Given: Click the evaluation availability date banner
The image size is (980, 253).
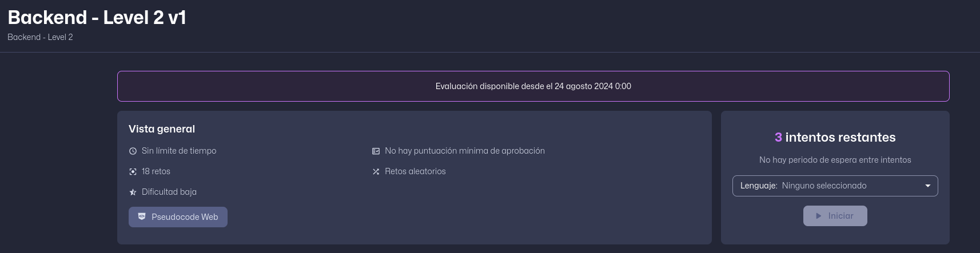Looking at the screenshot, I should [533, 86].
